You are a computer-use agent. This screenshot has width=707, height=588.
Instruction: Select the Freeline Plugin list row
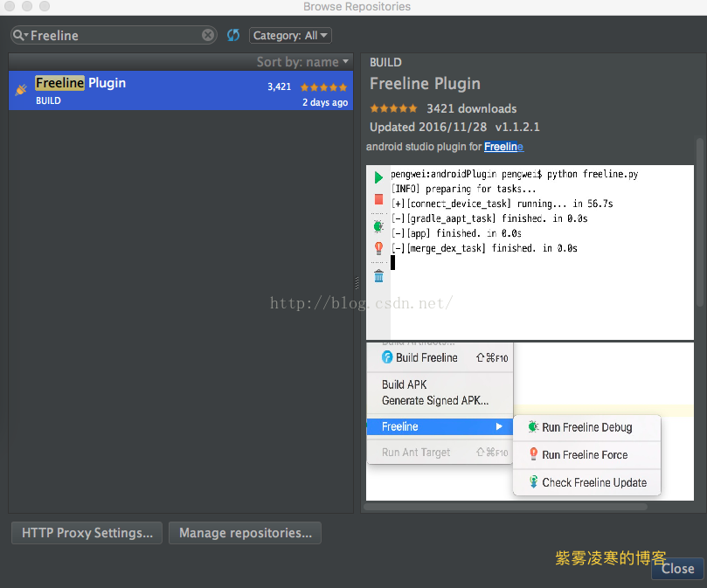(181, 91)
